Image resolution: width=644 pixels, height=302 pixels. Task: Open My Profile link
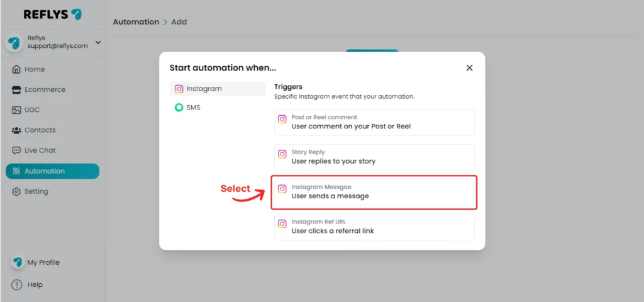tap(43, 262)
